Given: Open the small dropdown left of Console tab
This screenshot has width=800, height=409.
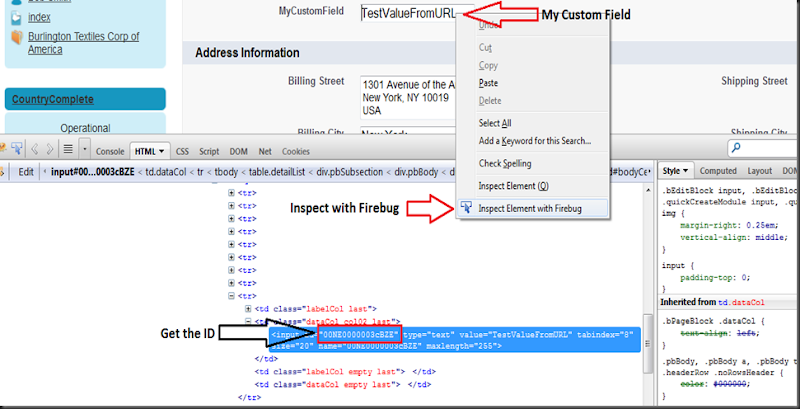Looking at the screenshot, I should coord(84,149).
